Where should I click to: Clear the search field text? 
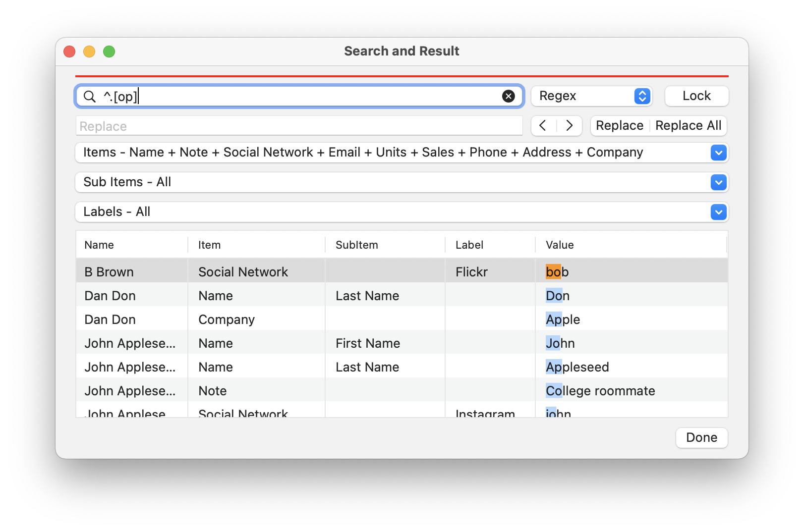coord(508,96)
